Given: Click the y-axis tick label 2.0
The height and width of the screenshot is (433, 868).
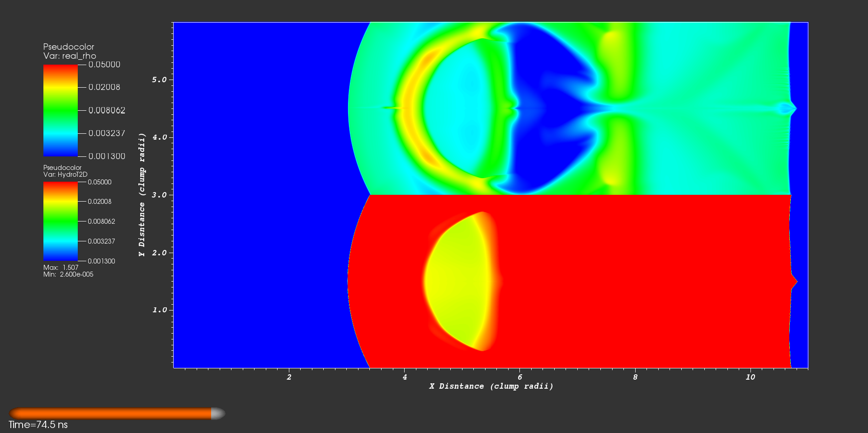Looking at the screenshot, I should pos(159,253).
